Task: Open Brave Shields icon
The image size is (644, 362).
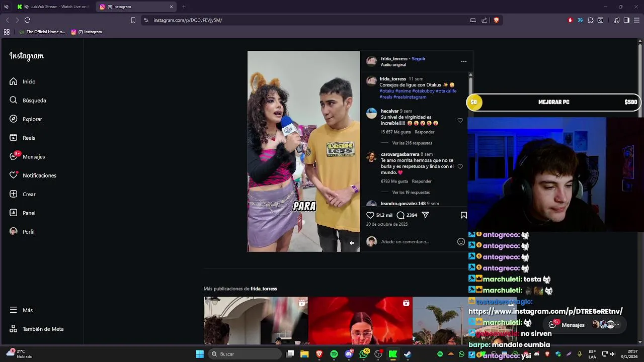Action: click(x=496, y=20)
